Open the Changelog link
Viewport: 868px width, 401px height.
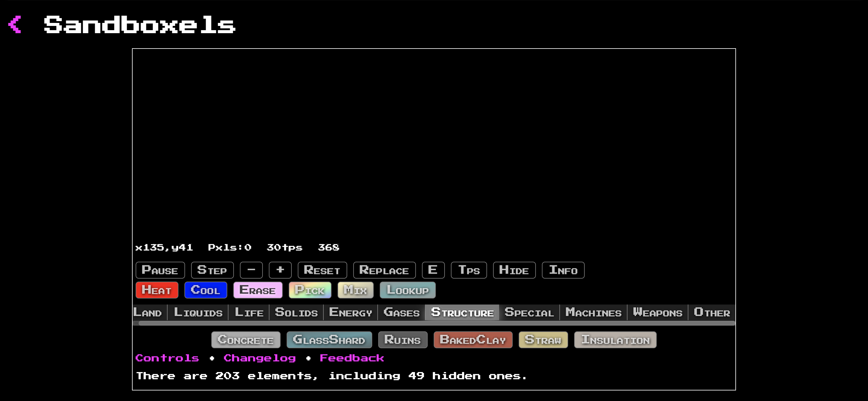click(x=259, y=358)
